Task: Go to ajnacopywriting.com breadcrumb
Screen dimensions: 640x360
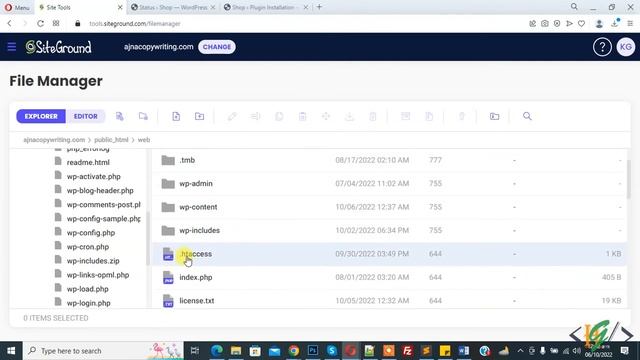Action: (x=54, y=140)
